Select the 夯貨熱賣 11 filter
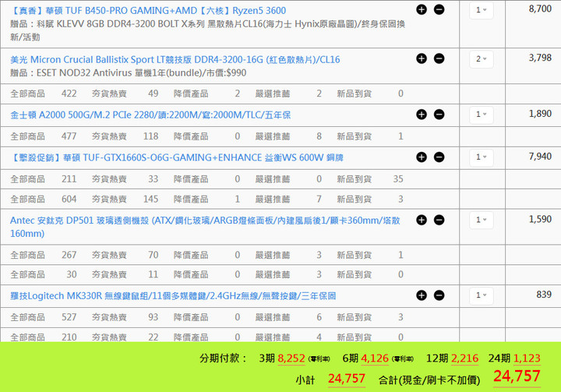Screen dimensions: 561x392 tap(125, 274)
